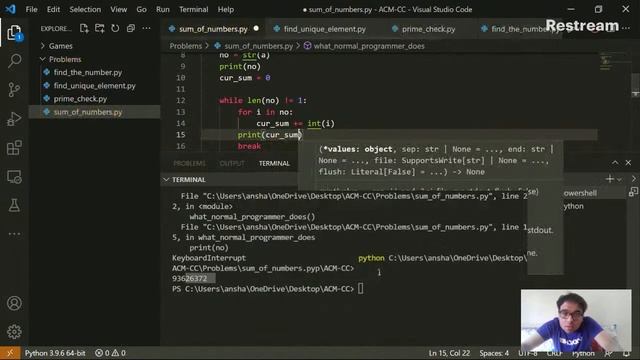The width and height of the screenshot is (640, 360).
Task: Open the Testing flask view
Action: pos(14,205)
